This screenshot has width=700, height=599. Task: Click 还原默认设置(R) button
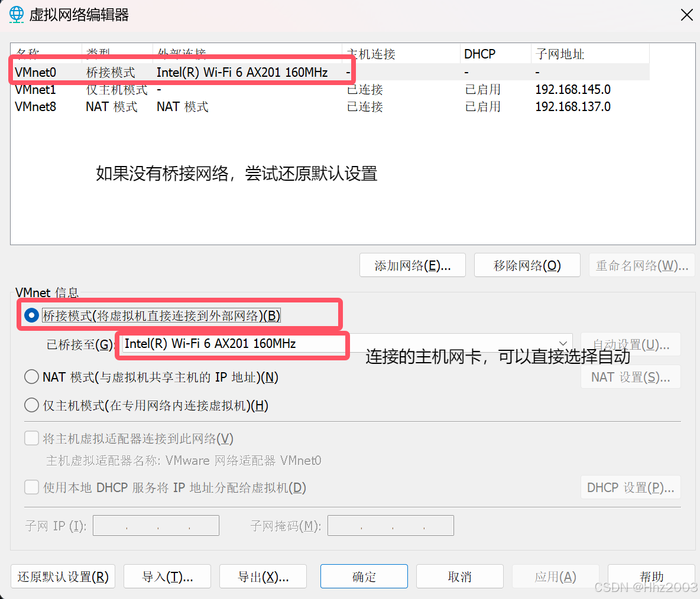(x=63, y=576)
